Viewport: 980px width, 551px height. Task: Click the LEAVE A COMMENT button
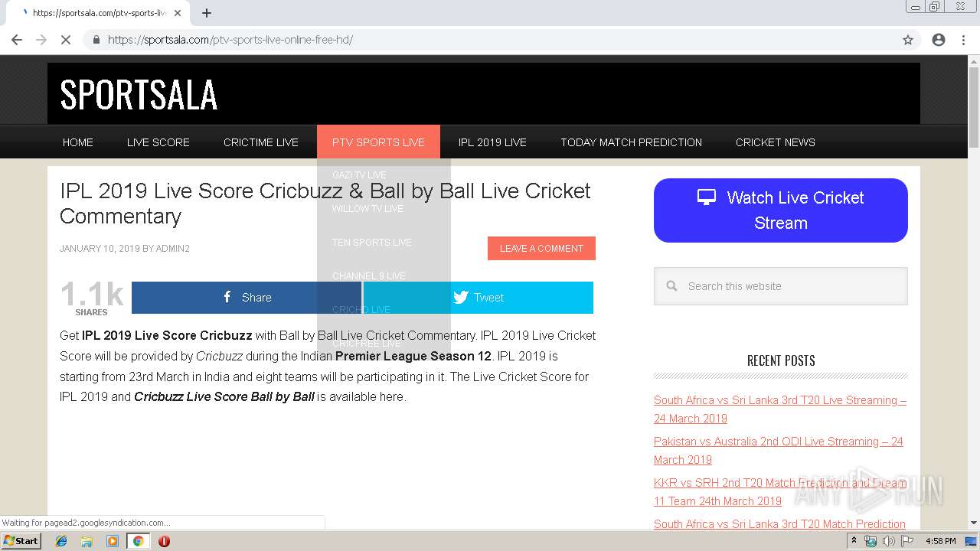[x=541, y=248]
